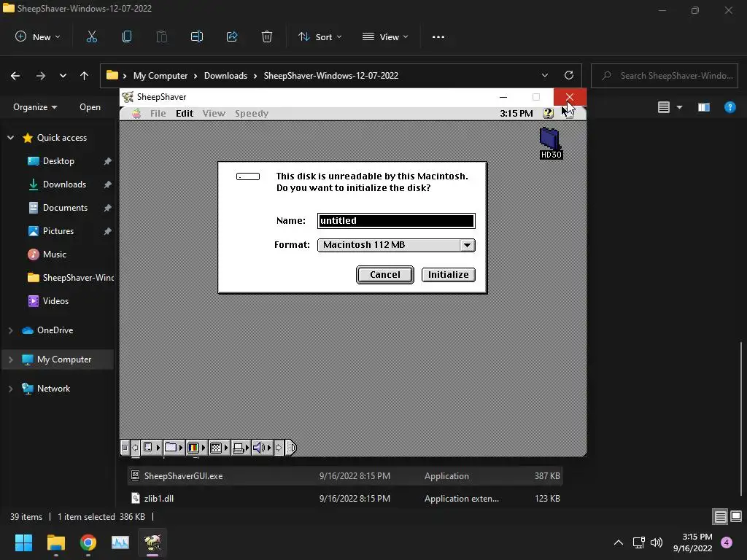Open the See more ellipsis menu

tap(438, 36)
